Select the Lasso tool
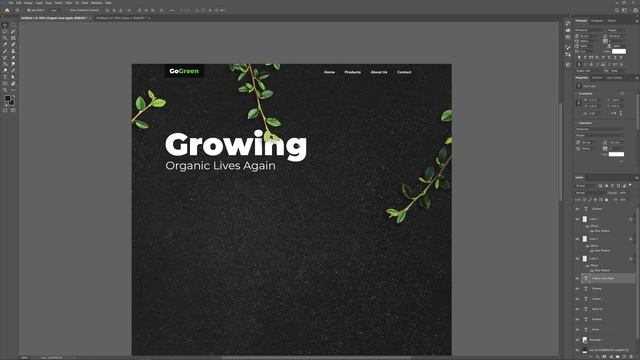This screenshot has width=640, height=360. (5, 31)
